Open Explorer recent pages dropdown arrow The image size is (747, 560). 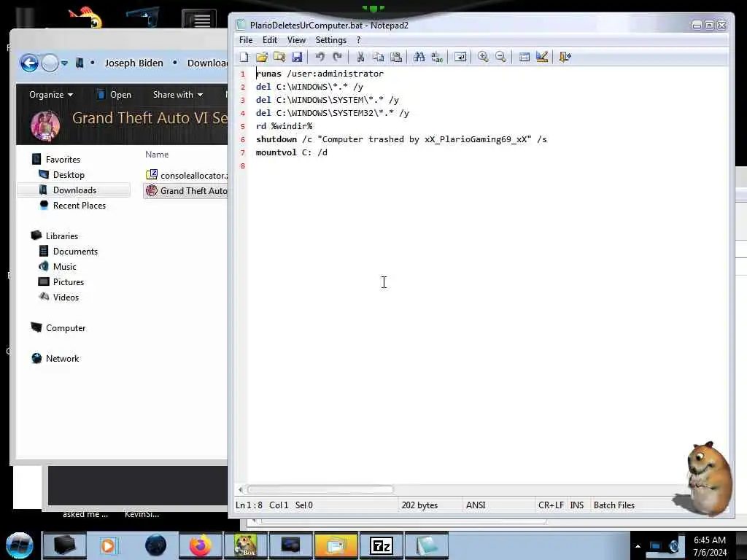click(64, 63)
